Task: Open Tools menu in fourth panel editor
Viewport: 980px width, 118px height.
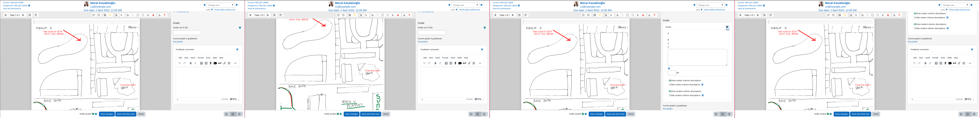Action: (x=943, y=58)
